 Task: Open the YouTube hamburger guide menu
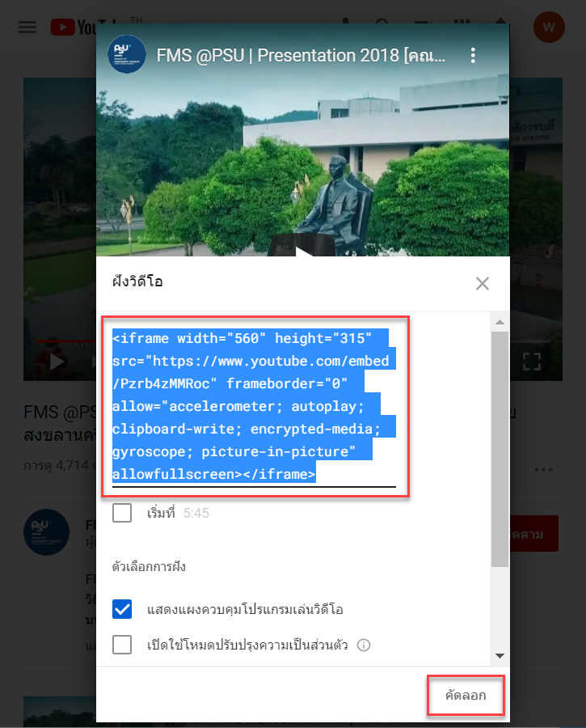(x=27, y=27)
